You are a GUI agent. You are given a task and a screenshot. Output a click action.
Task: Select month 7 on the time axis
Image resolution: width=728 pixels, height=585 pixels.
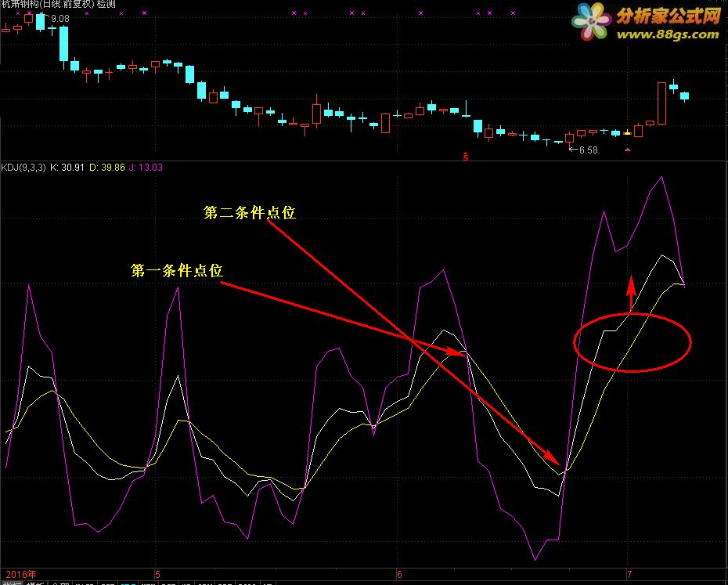629,575
